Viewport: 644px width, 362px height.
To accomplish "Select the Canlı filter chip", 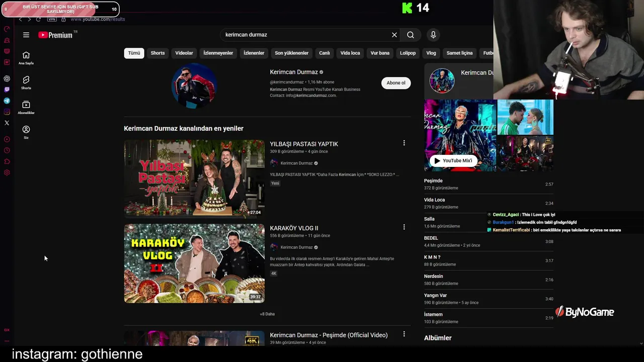I will 325,53.
